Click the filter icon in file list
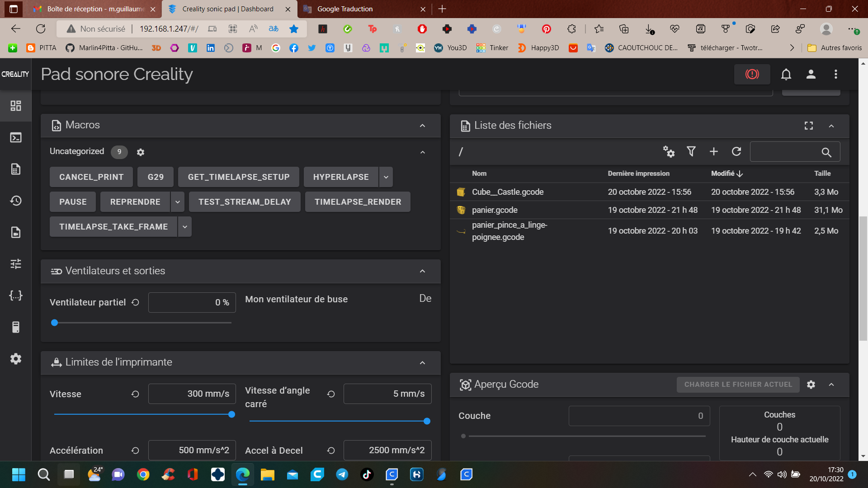 coord(691,152)
